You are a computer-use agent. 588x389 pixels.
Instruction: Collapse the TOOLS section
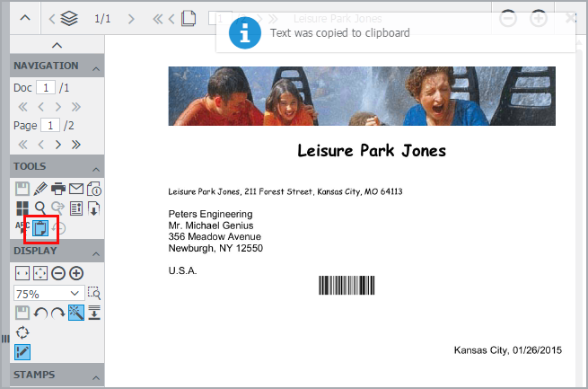94,167
